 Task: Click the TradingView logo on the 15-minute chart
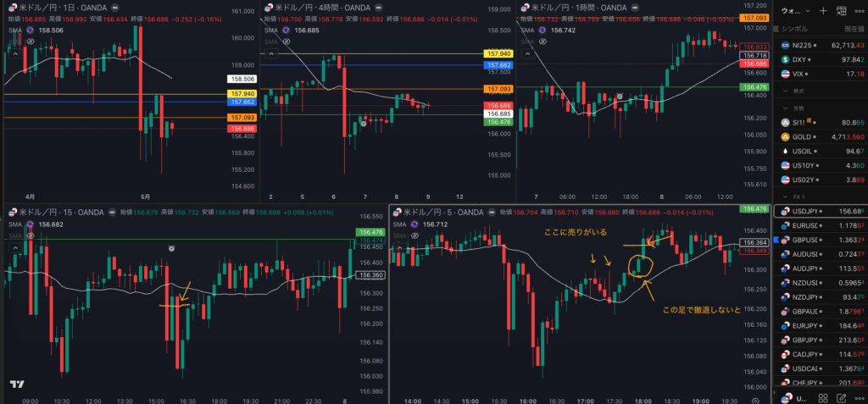tap(17, 385)
